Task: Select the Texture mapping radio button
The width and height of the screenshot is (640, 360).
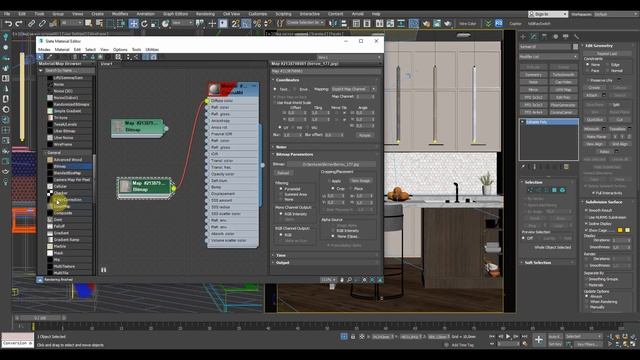Action: (275, 89)
